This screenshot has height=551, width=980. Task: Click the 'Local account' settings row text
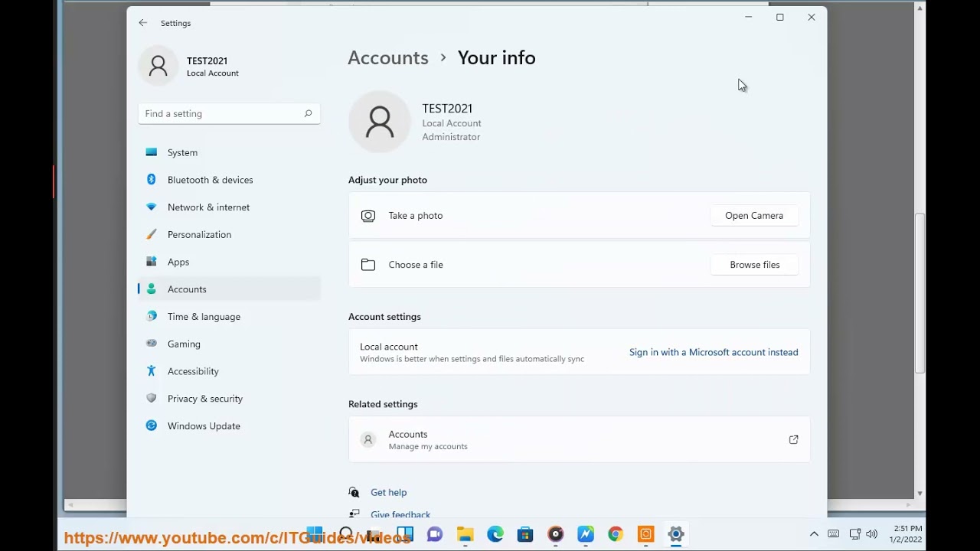(x=389, y=347)
